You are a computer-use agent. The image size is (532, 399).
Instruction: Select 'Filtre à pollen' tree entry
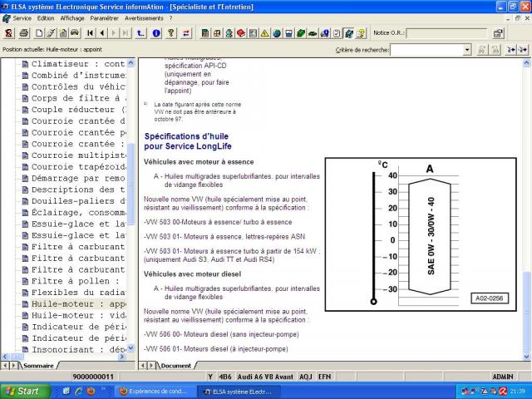[x=75, y=281]
